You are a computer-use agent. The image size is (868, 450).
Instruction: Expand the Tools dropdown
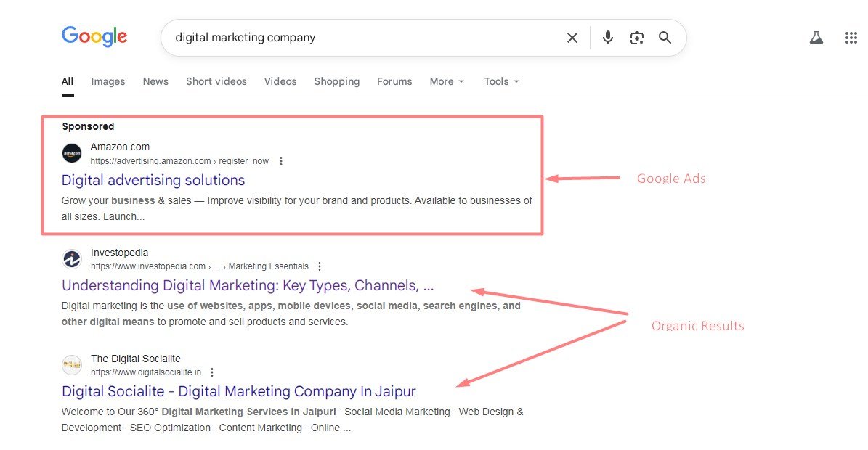(501, 81)
